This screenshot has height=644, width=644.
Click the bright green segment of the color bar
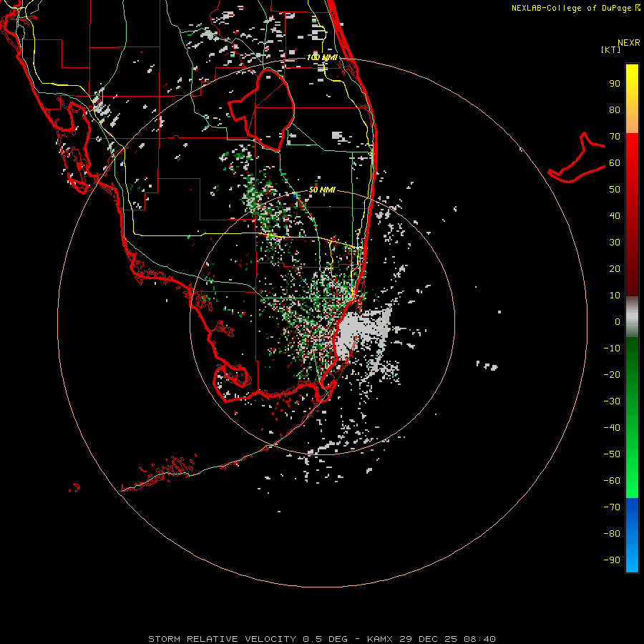pos(632,417)
